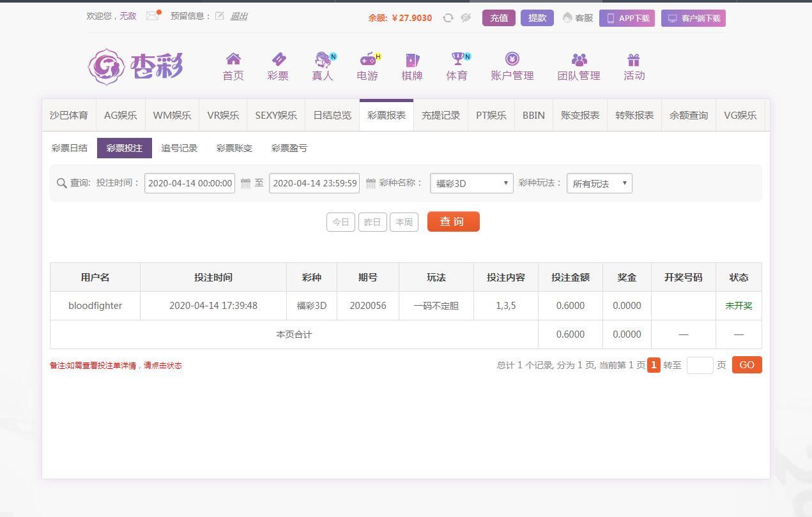
Task: Open the mail envelope messages icon
Action: pyautogui.click(x=152, y=16)
